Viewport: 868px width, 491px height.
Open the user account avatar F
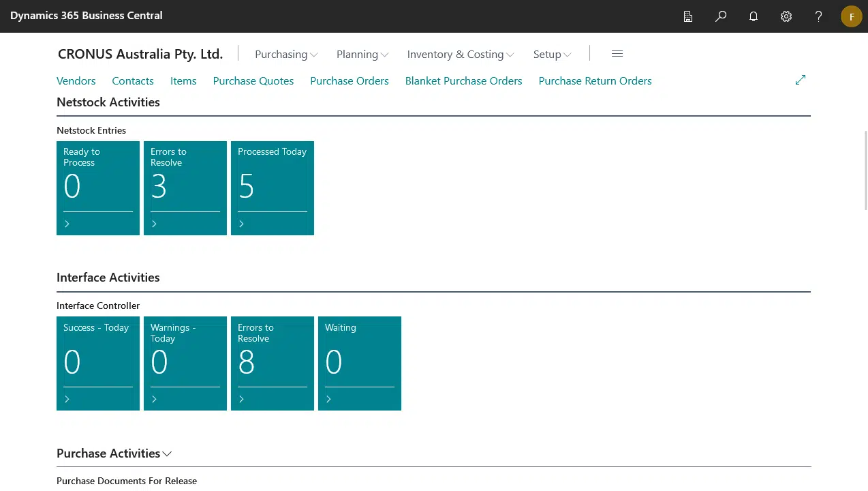(852, 16)
